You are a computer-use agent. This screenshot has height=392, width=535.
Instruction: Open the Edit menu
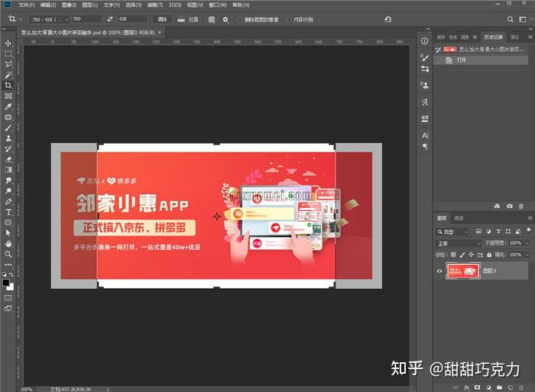click(x=47, y=5)
